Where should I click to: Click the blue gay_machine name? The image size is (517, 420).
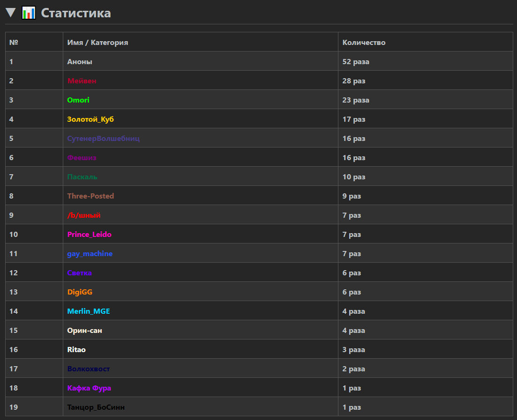pos(90,253)
